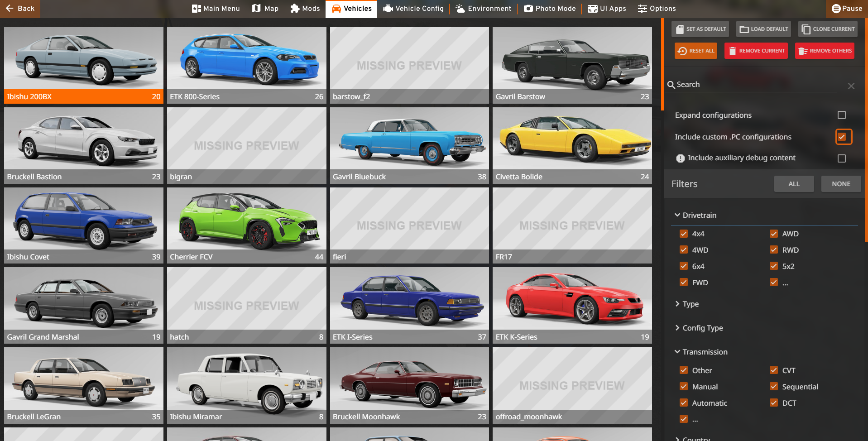
Task: Open the Vehicle Config tab
Action: point(413,9)
